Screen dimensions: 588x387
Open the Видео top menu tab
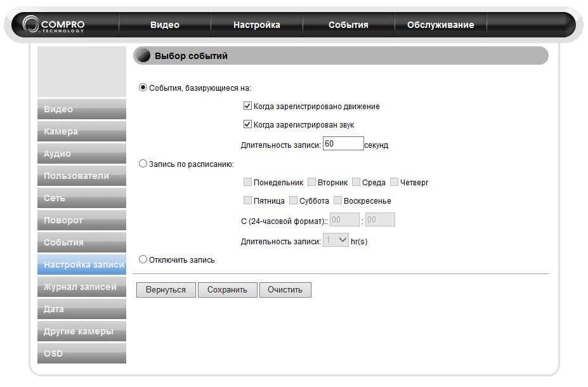pyautogui.click(x=165, y=25)
